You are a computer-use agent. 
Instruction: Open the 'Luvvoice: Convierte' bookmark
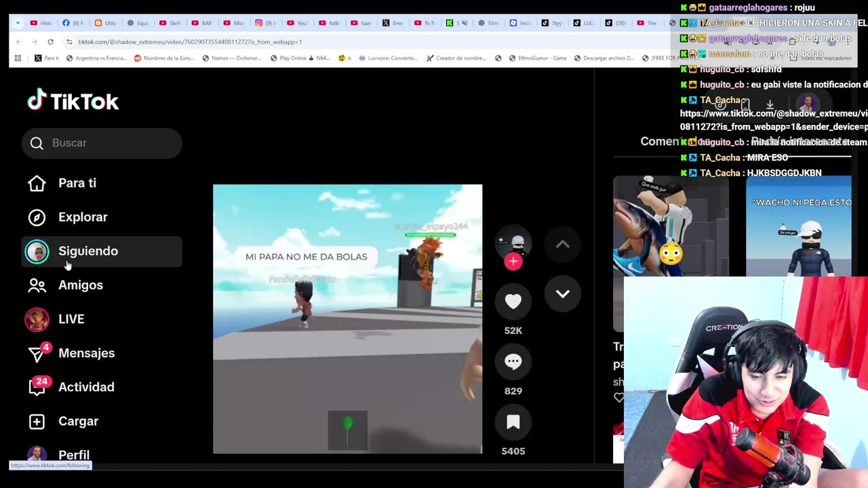click(x=389, y=58)
